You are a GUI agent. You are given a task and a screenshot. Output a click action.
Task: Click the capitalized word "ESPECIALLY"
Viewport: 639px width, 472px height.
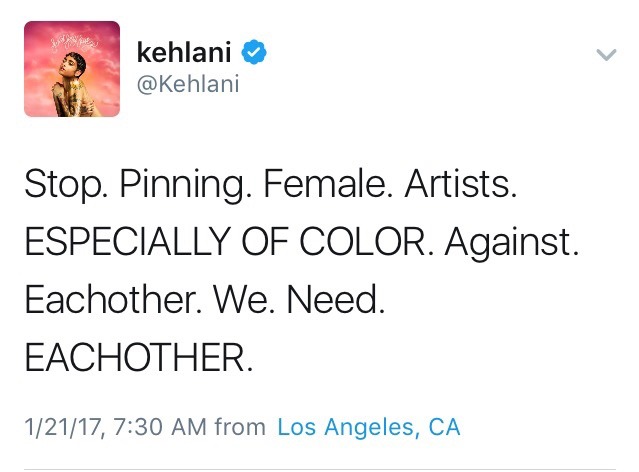tap(128, 242)
